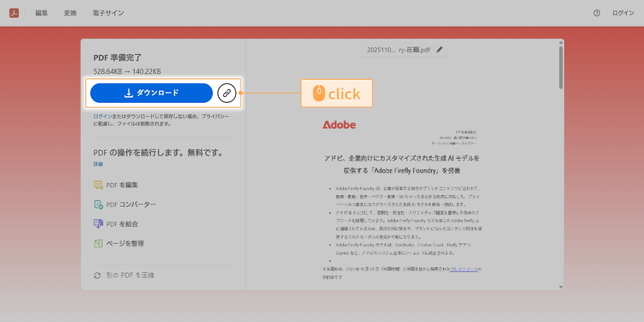Select the PDF を結合 label
Viewport: 644px width, 322px height.
(x=122, y=224)
